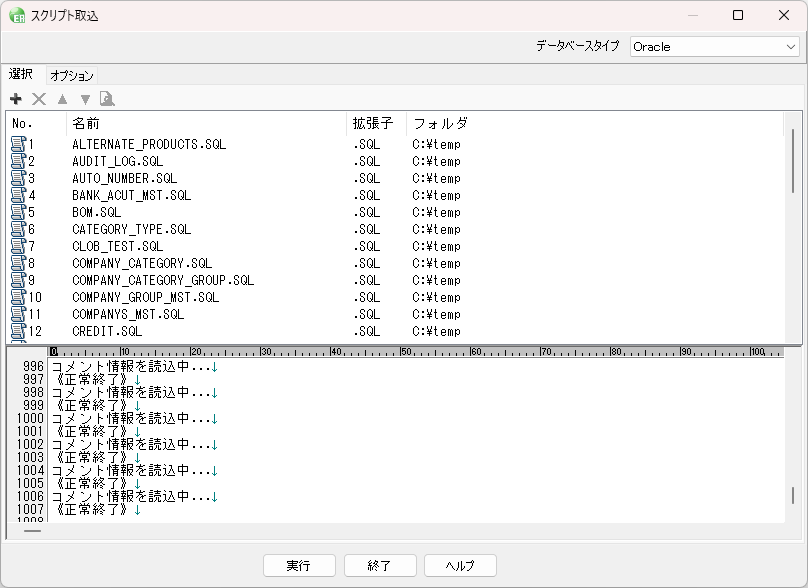Click script icon for row 9
This screenshot has width=808, height=588.
tap(19, 280)
